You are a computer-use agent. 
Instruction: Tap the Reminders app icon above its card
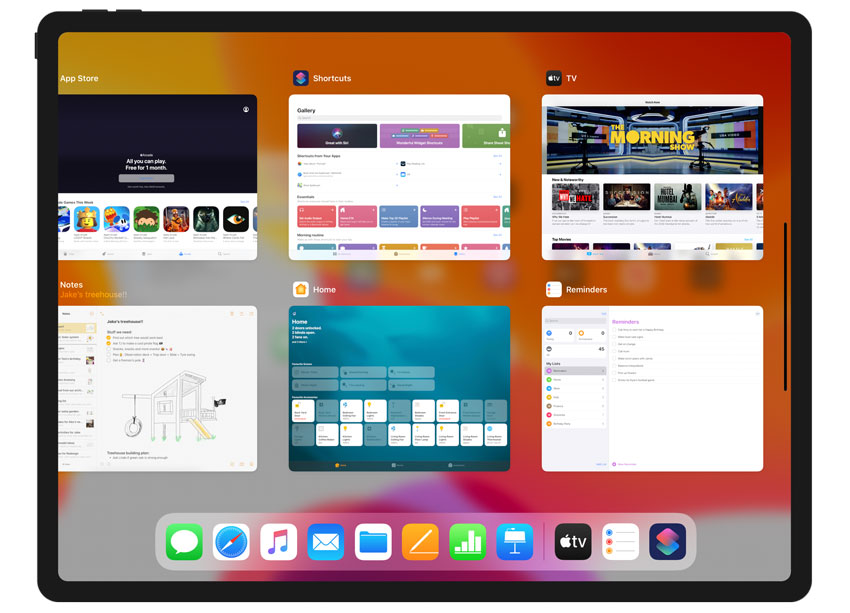point(553,289)
